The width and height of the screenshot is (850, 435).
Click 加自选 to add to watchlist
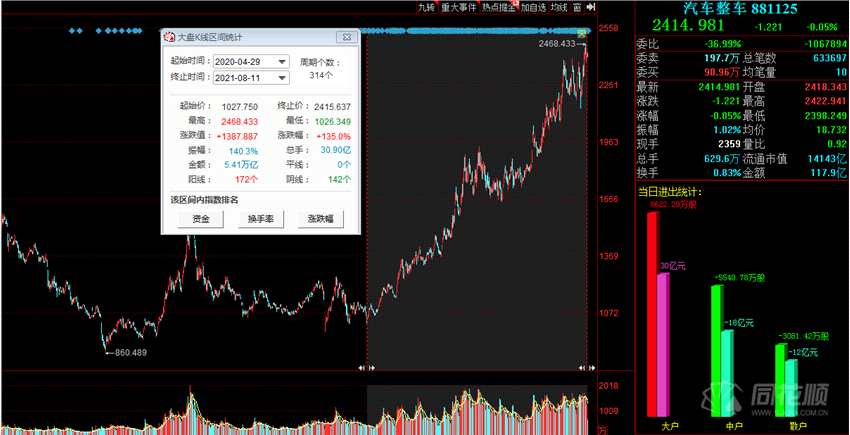tap(533, 7)
